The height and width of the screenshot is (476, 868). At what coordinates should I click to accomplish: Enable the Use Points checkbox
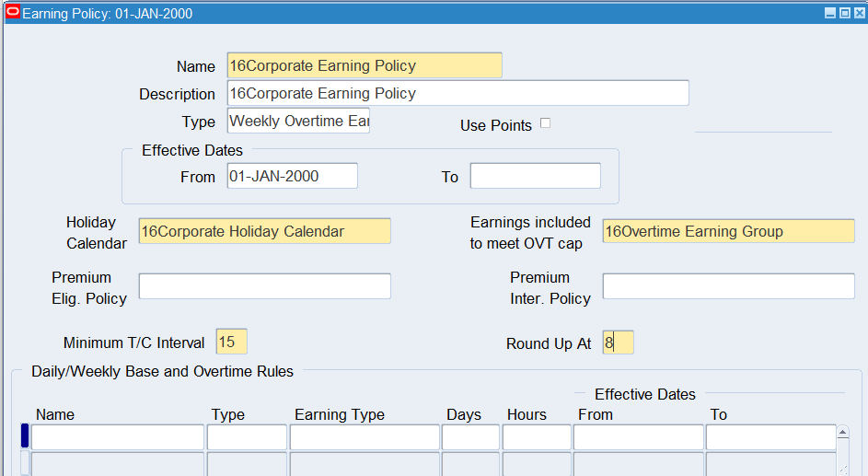click(x=545, y=123)
